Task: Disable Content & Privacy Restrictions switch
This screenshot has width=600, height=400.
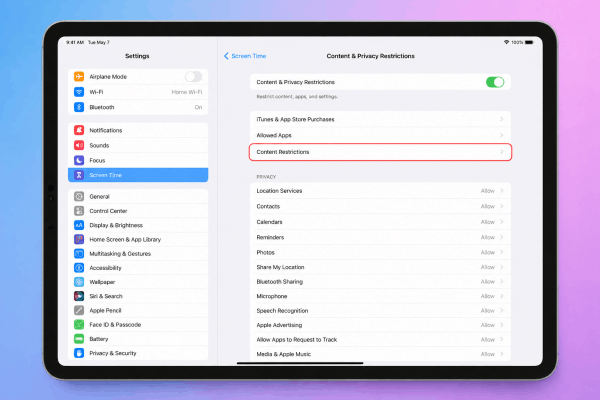Action: point(495,82)
